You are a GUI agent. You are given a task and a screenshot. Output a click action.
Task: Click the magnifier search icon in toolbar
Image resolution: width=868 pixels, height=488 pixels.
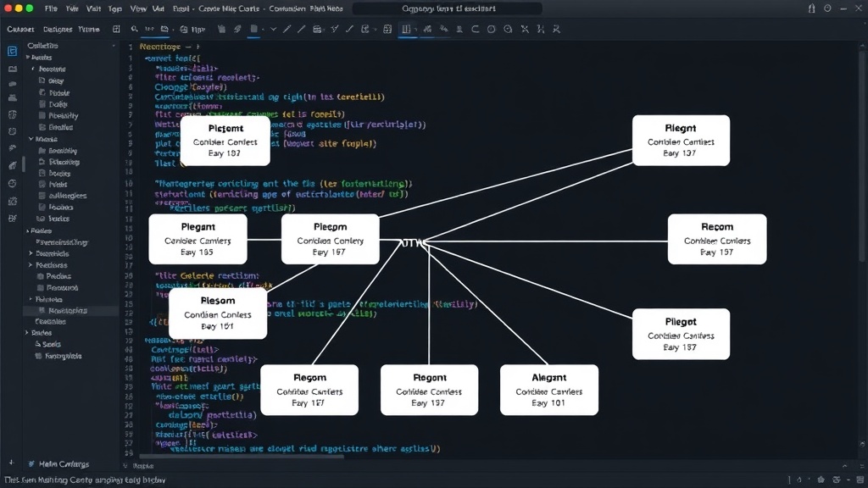click(x=135, y=29)
